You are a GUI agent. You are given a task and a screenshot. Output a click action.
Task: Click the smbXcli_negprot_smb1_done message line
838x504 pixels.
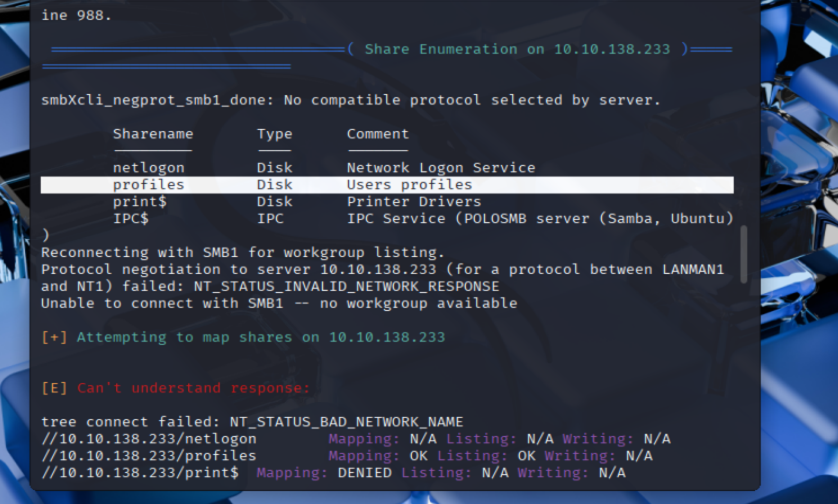point(350,100)
